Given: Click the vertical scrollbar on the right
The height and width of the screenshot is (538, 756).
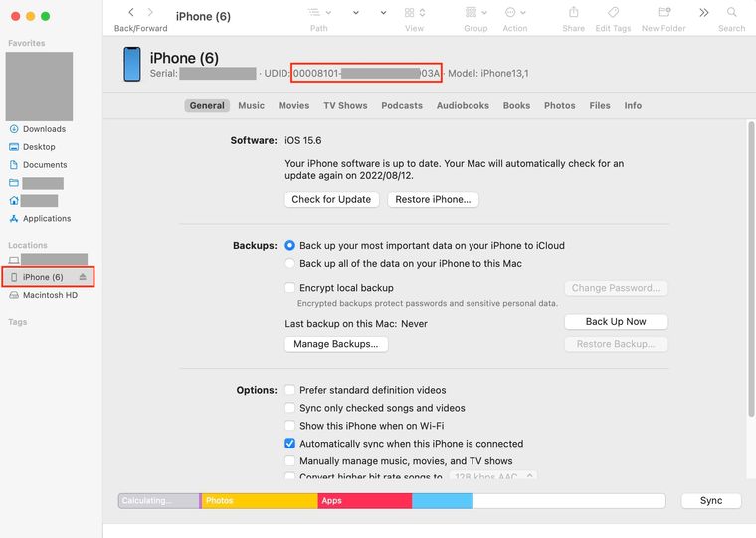Looking at the screenshot, I should click(751, 269).
